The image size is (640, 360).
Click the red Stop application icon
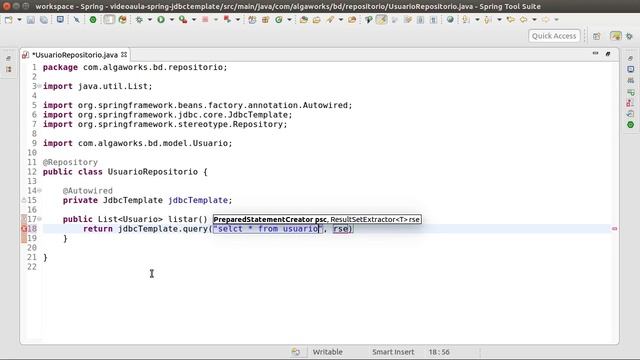point(205,20)
